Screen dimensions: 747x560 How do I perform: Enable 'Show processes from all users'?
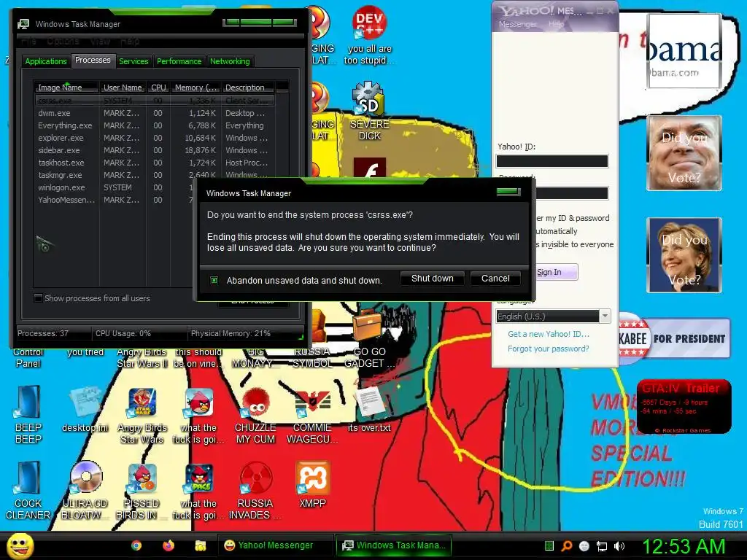39,298
